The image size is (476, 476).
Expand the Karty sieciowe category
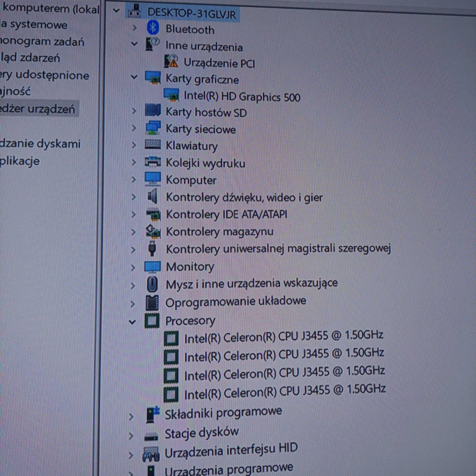[134, 128]
